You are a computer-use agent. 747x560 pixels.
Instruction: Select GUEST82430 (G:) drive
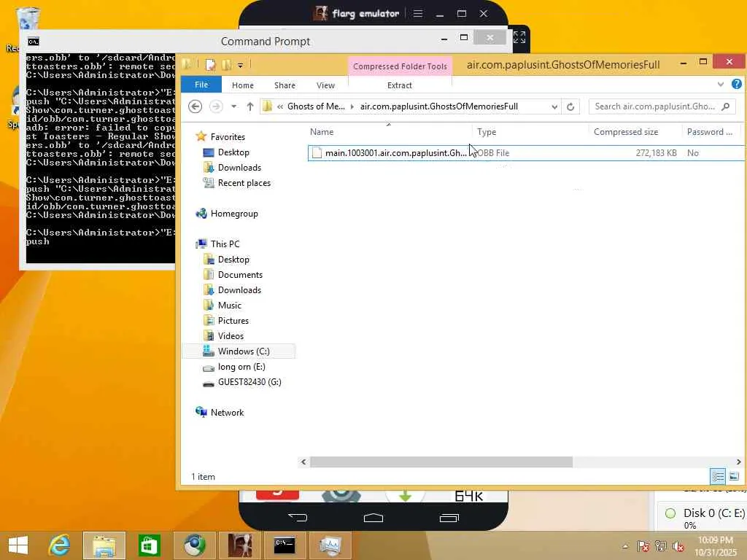tap(249, 382)
